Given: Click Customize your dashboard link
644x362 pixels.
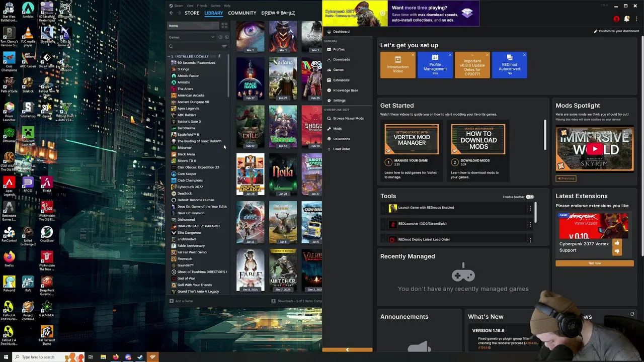Looking at the screenshot, I should tap(616, 31).
